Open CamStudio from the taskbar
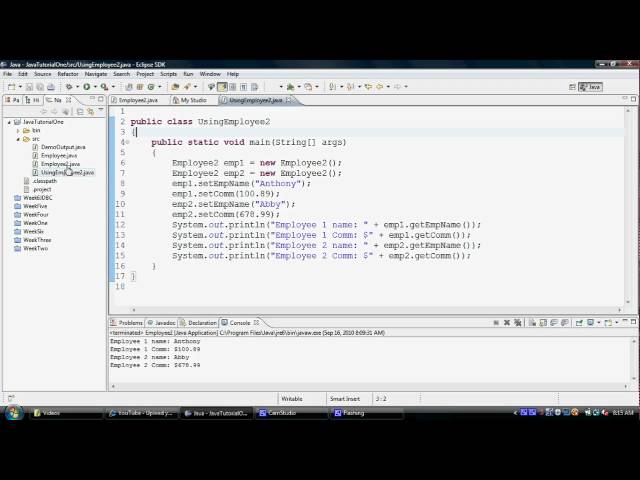The image size is (640, 480). [x=292, y=413]
